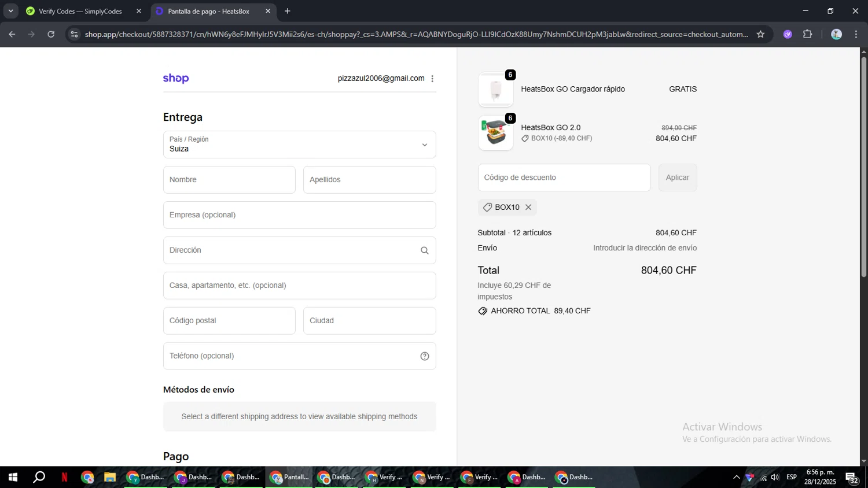The height and width of the screenshot is (488, 868).
Task: Click the HeatsBox GO 2.0 product thumbnail
Action: coord(495,133)
